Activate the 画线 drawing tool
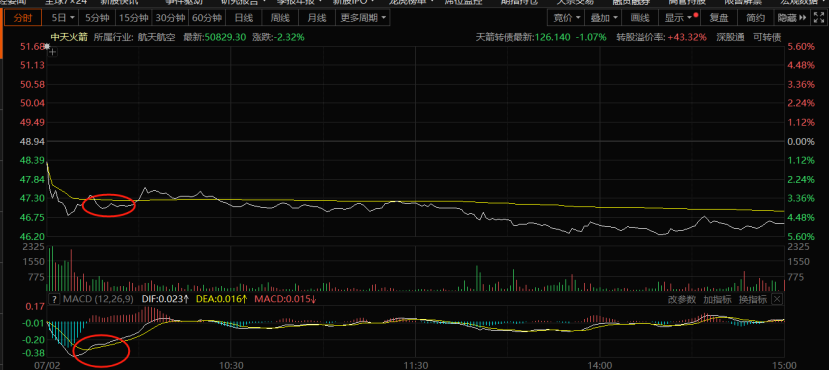Image resolution: width=830 pixels, height=370 pixels. pyautogui.click(x=640, y=18)
